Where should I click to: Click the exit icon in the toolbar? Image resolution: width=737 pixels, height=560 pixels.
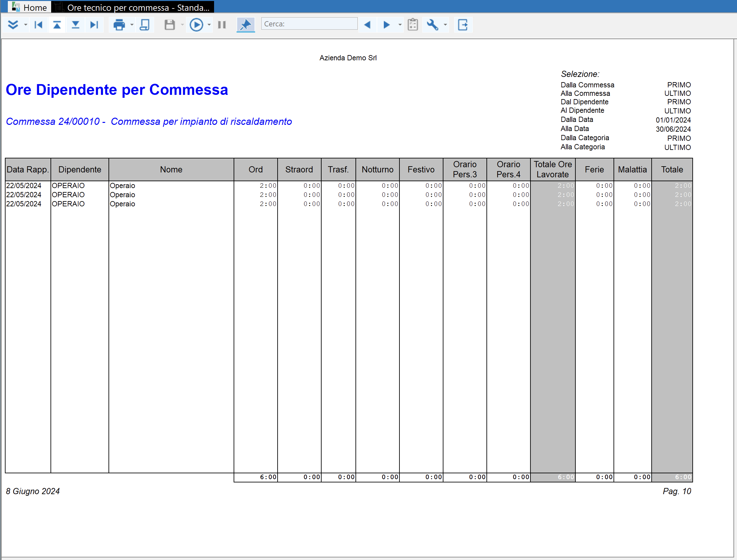point(463,25)
